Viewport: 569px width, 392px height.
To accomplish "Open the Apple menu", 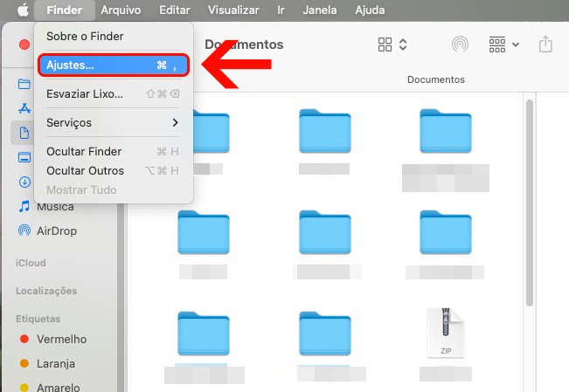I will (x=24, y=10).
